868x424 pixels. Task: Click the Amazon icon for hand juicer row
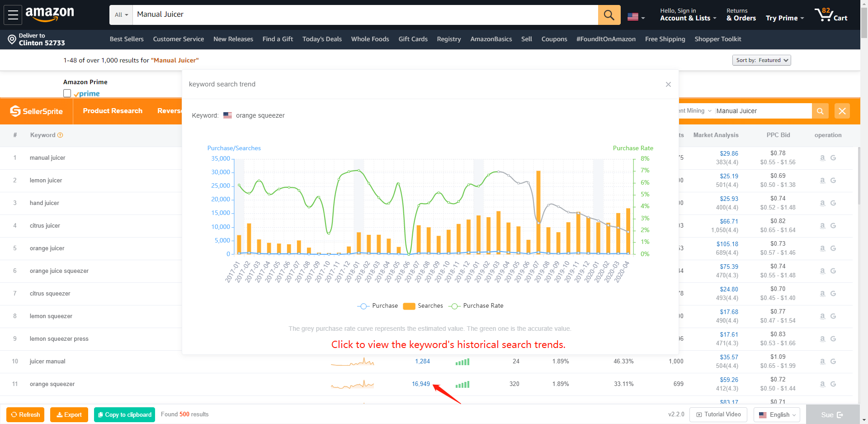(822, 203)
